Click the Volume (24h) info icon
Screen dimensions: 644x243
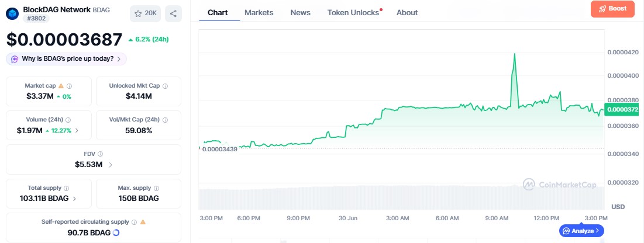pyautogui.click(x=68, y=120)
